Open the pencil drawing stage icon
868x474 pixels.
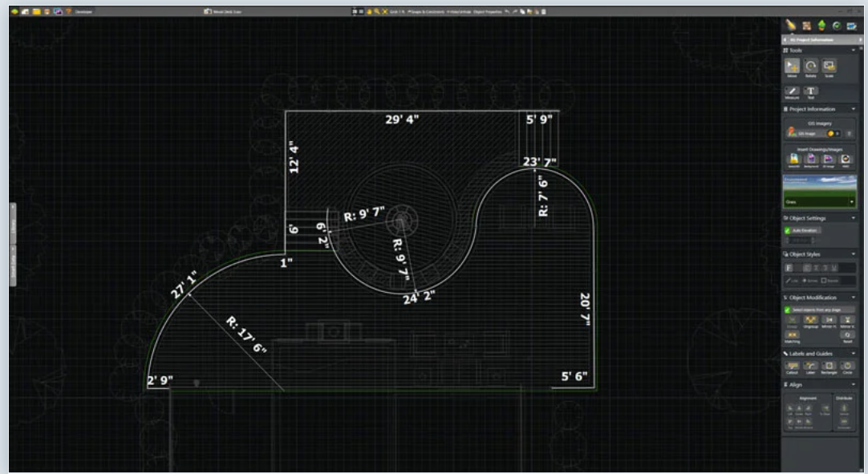(x=790, y=26)
